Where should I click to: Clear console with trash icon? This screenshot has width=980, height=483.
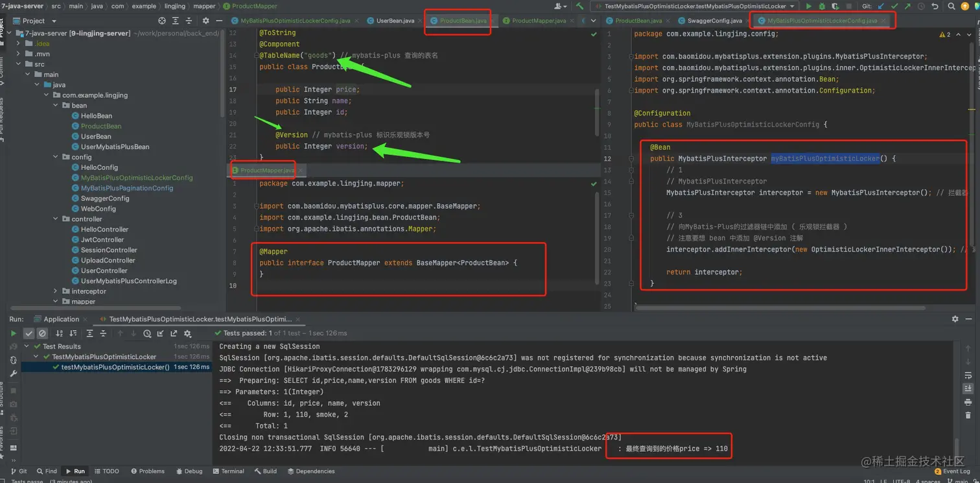(968, 415)
